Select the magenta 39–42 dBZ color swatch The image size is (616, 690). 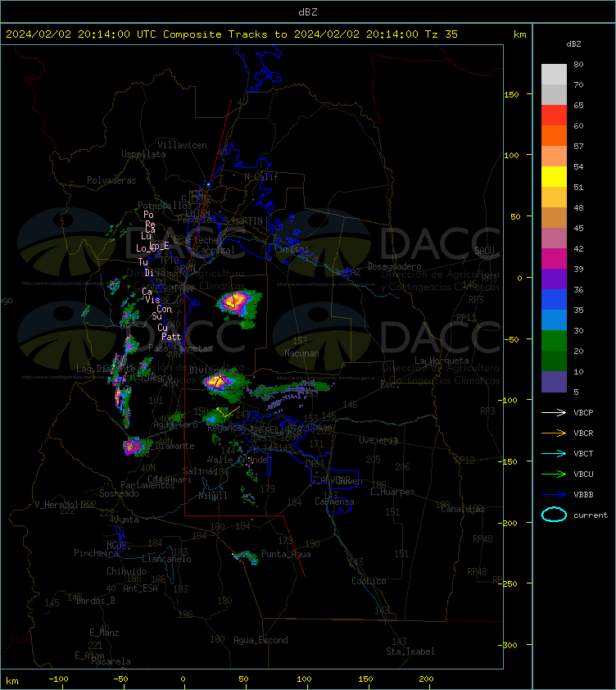554,258
